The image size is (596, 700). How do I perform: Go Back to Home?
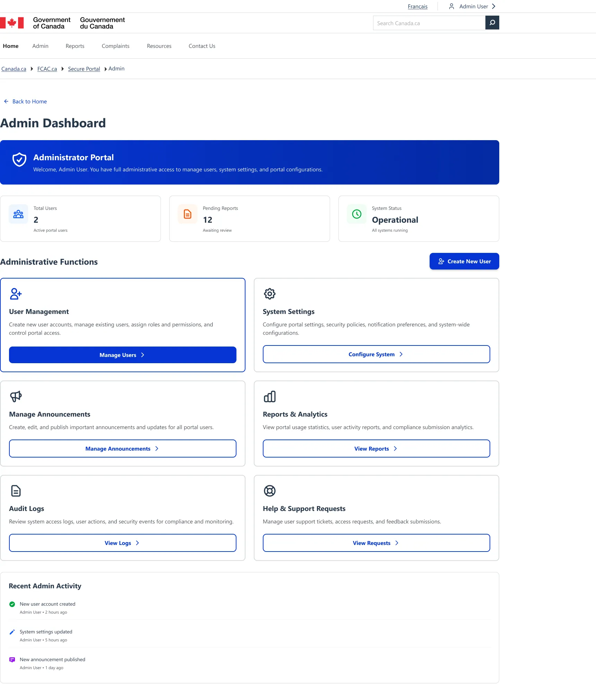25,102
